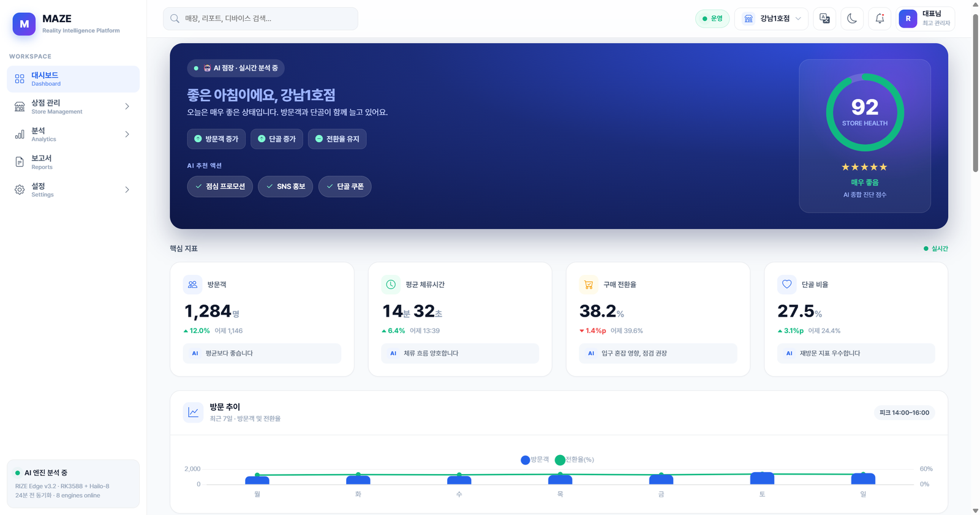Viewport: 980px width, 515px height.
Task: Expand the 분석 Analytics sidebar menu
Action: click(73, 134)
